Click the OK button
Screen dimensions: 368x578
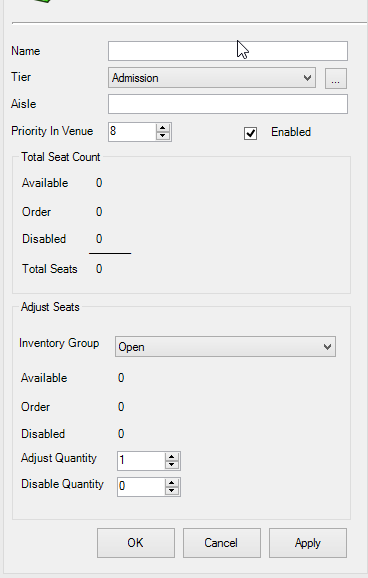pos(136,543)
